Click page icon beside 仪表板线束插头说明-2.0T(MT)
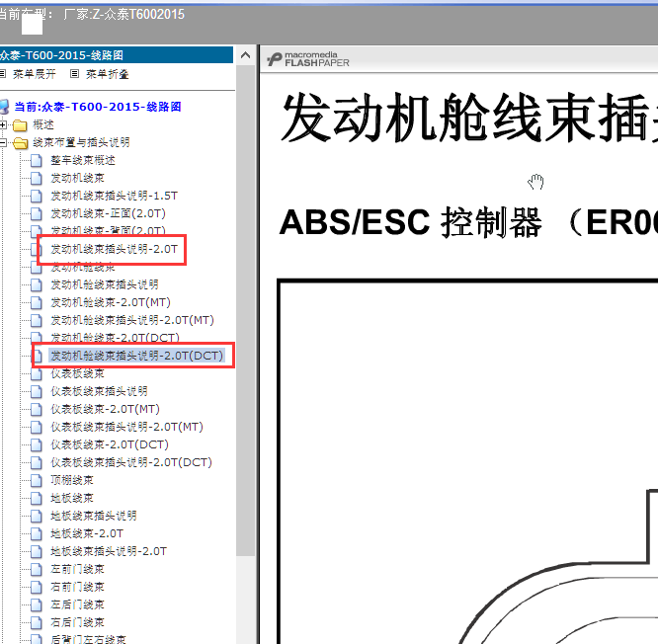The width and height of the screenshot is (658, 644). (x=37, y=427)
